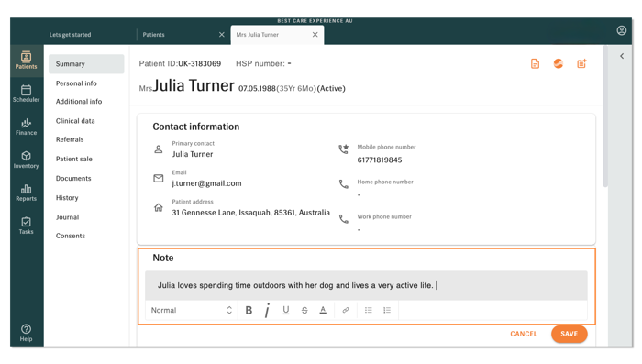Screen dimensions: 642x364
Task: Toggle underline formatting in note
Action: tap(286, 310)
